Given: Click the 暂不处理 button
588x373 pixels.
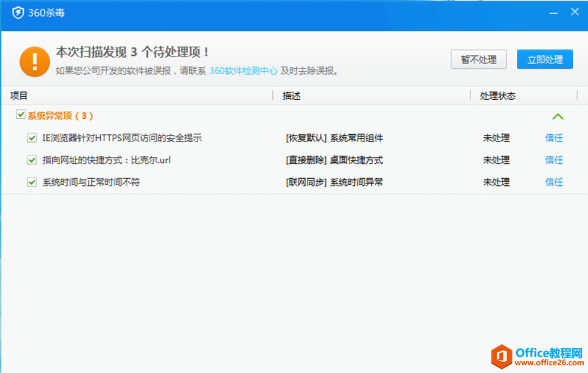Looking at the screenshot, I should [478, 59].
